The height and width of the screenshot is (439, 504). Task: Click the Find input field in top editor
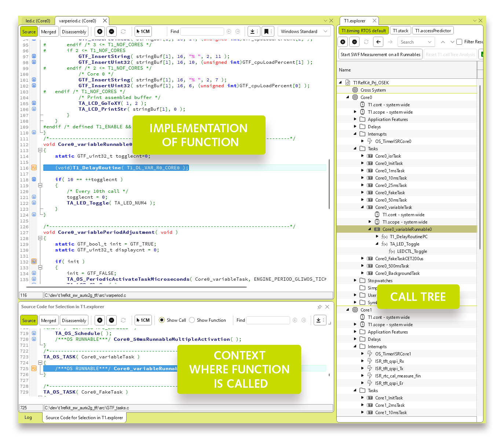[202, 32]
